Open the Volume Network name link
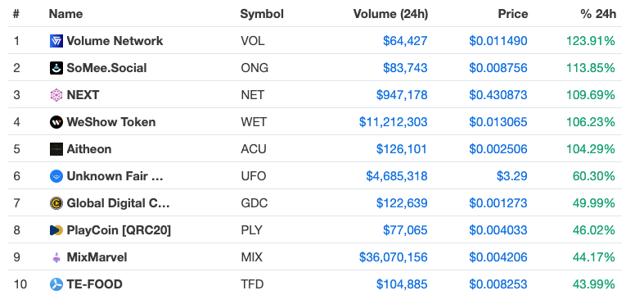The image size is (644, 295). (x=115, y=41)
